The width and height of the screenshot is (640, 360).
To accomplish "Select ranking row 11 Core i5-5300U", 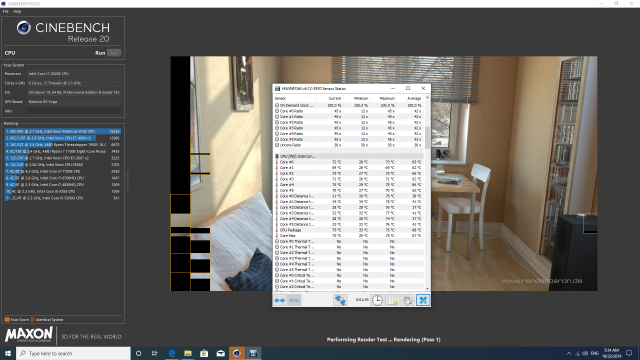I will coord(62,198).
